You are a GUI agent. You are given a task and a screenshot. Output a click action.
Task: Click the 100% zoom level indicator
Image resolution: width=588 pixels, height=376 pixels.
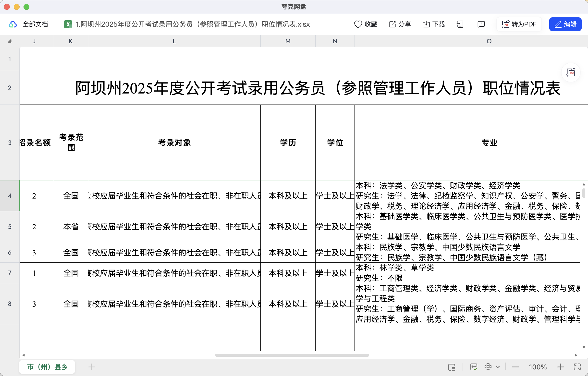[x=538, y=367]
